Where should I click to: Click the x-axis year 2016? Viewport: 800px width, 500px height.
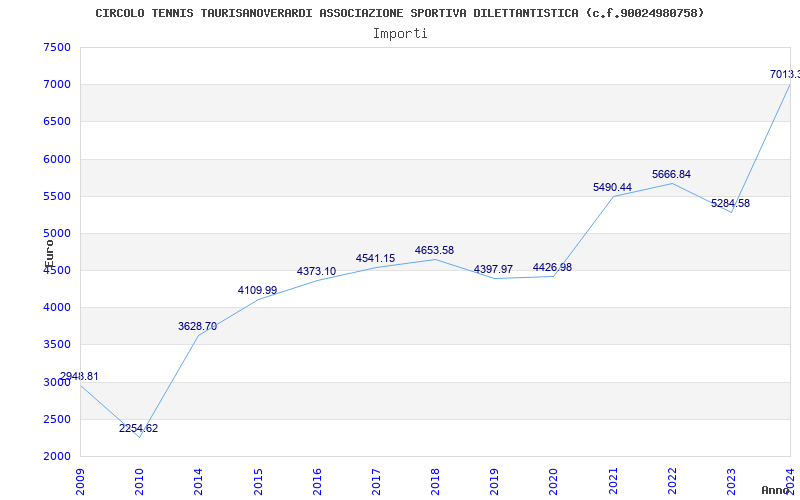pyautogui.click(x=317, y=482)
